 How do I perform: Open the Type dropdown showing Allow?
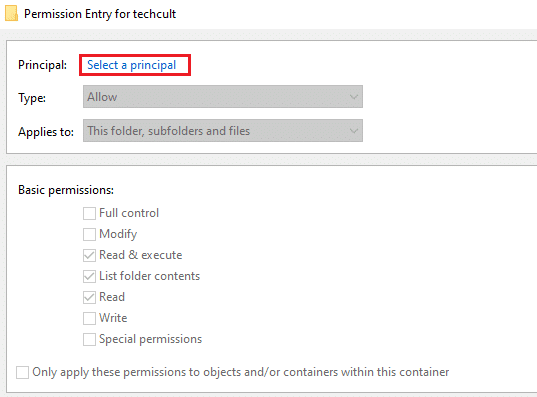(223, 97)
